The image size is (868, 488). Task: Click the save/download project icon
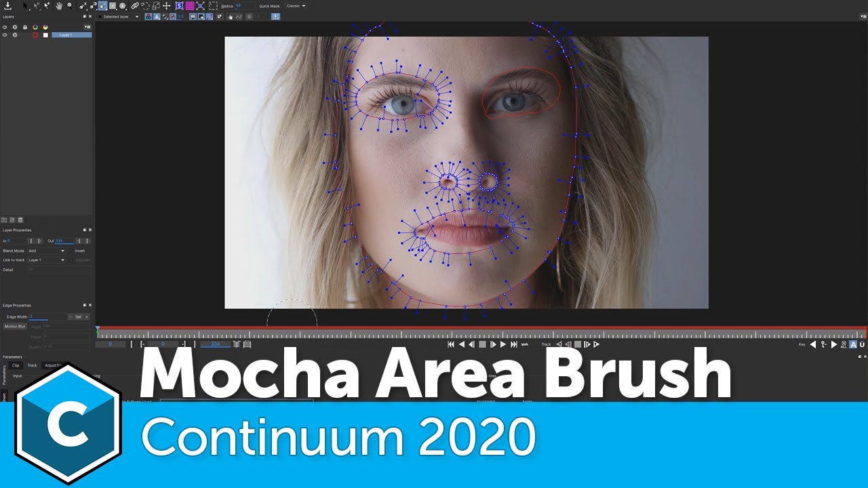[8, 5]
